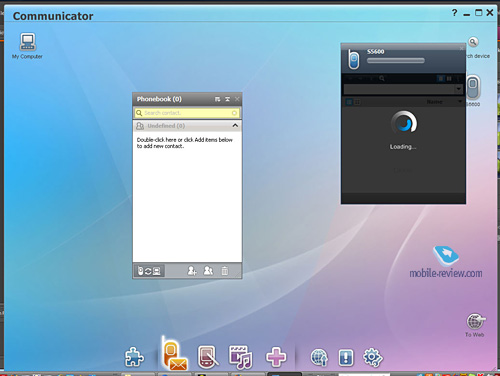Image resolution: width=500 pixels, height=376 pixels.
Task: Click the Undefined (0) group label
Action: click(166, 126)
